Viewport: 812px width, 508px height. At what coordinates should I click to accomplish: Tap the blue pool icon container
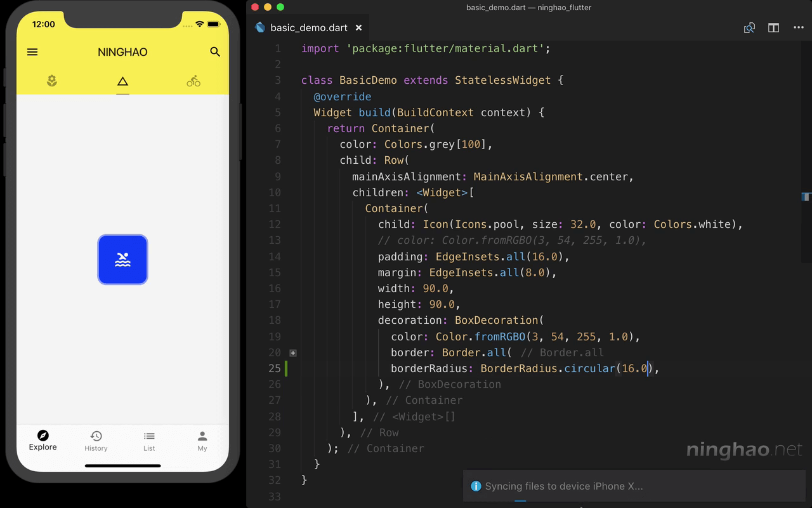(x=122, y=260)
